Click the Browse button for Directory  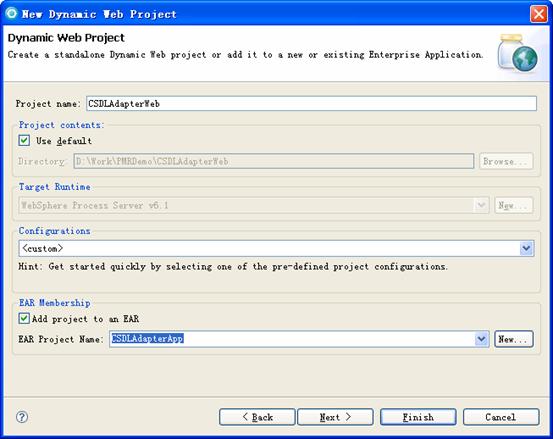pos(506,161)
